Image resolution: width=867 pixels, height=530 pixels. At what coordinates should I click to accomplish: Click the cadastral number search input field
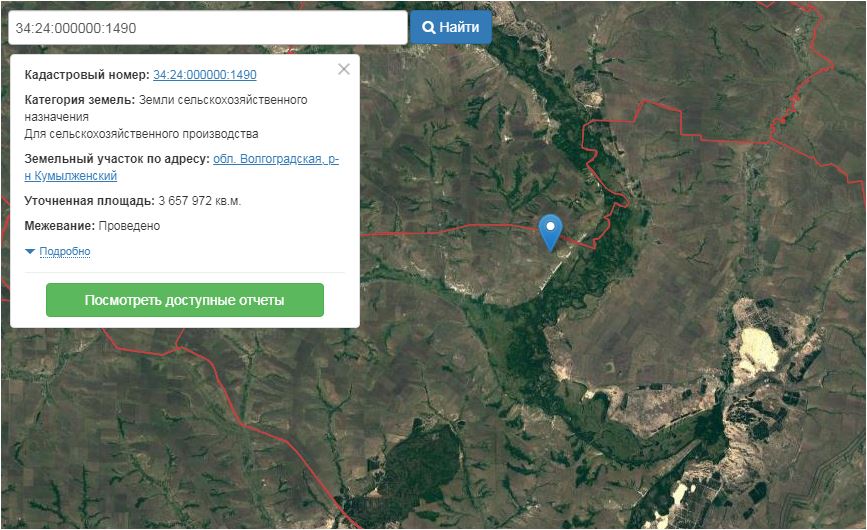click(207, 28)
